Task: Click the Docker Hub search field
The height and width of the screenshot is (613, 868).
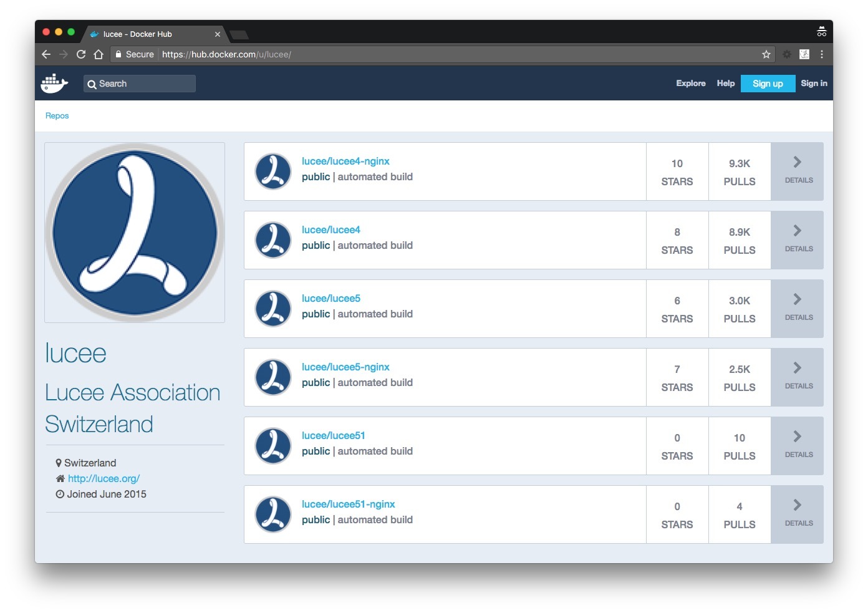Action: point(140,84)
